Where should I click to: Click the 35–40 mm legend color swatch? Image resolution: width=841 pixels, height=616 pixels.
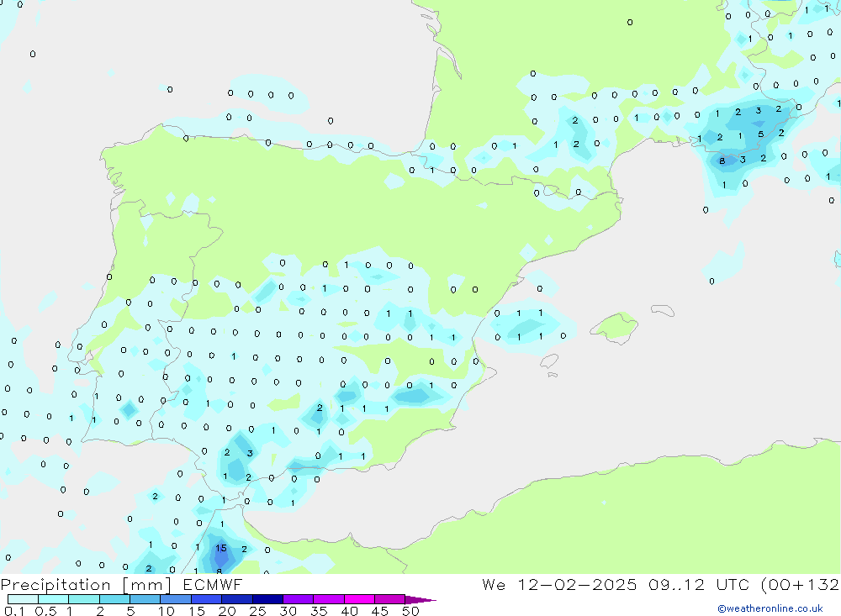tap(329, 599)
